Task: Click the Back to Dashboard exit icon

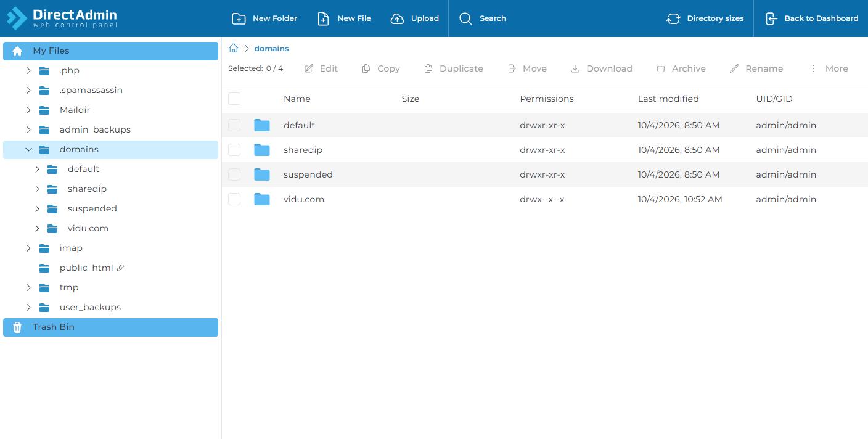Action: click(x=771, y=18)
